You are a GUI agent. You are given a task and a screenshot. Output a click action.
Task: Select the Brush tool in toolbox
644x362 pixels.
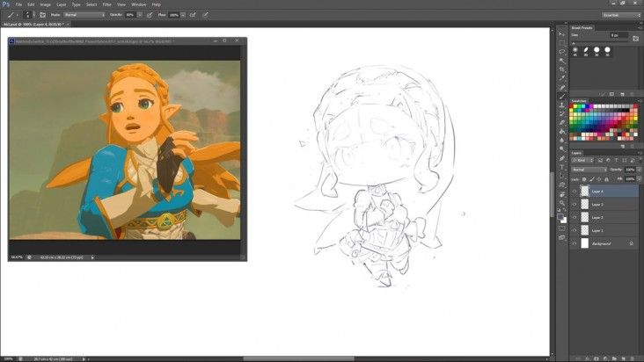point(561,96)
